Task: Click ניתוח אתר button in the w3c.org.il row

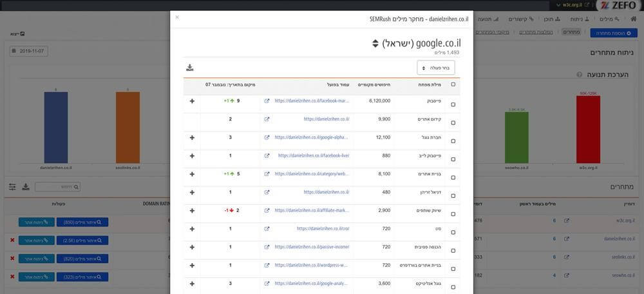Action: [x=36, y=222]
